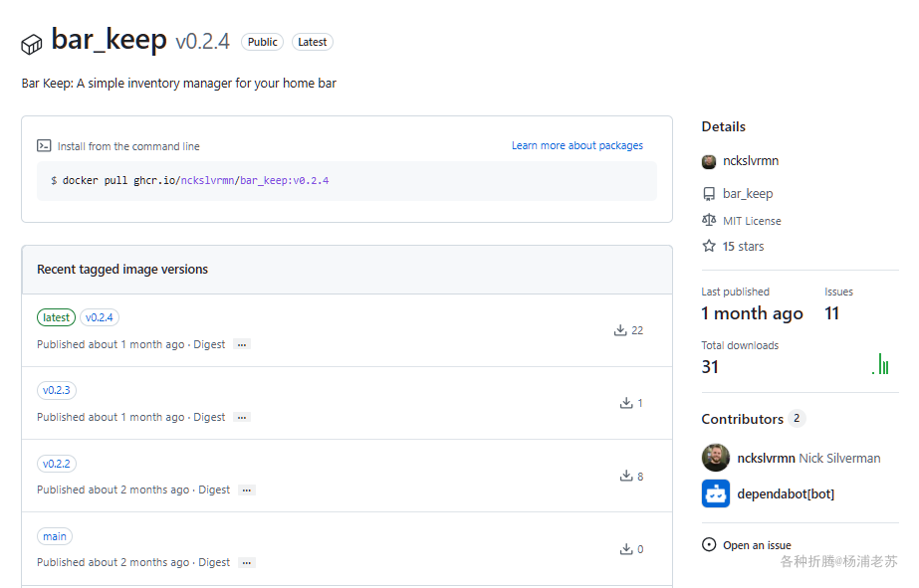The height and width of the screenshot is (588, 919).
Task: Click the Recent tagged image versions header
Action: tap(122, 270)
